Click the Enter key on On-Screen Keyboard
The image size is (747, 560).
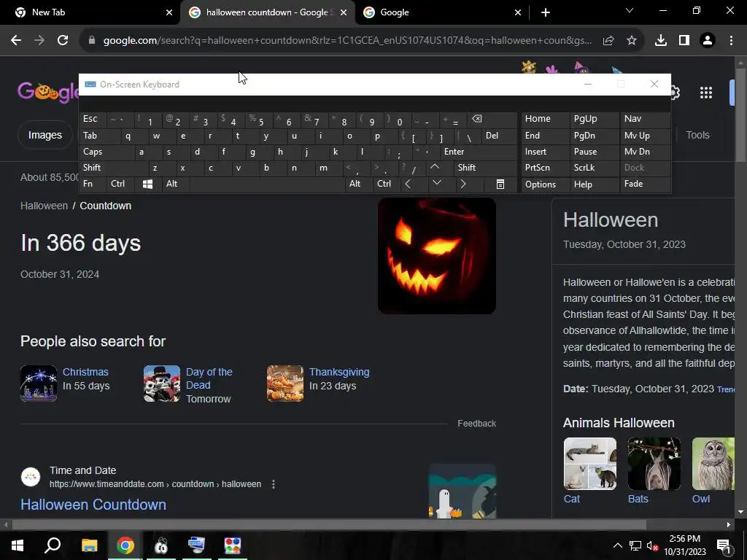pyautogui.click(x=479, y=152)
